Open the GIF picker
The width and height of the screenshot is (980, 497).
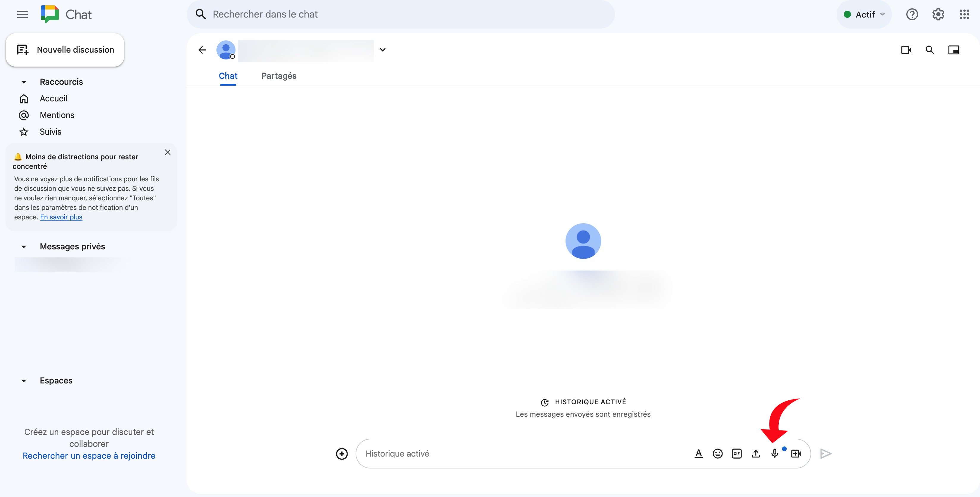tap(736, 453)
